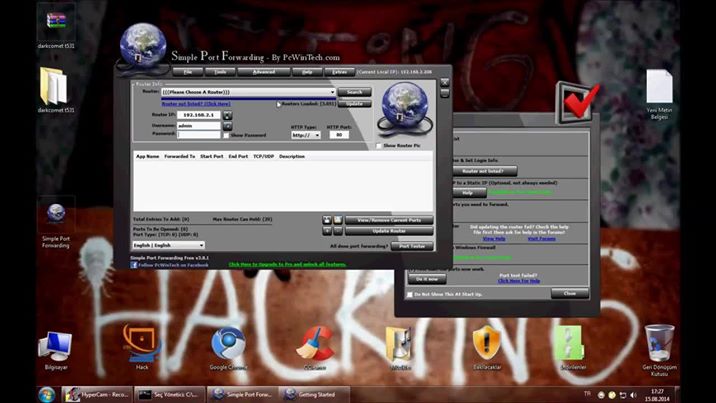716x403 pixels.
Task: Click the App Name column header
Action: click(x=147, y=157)
